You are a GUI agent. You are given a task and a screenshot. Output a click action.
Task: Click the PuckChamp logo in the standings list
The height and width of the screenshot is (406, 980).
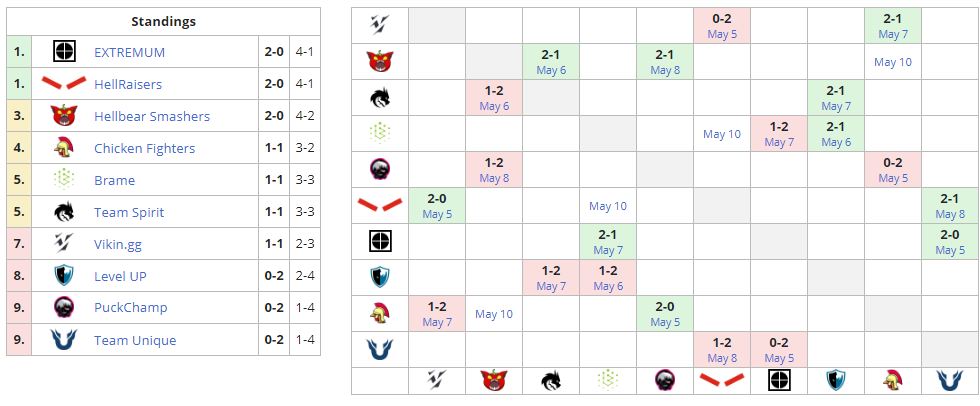click(x=65, y=308)
